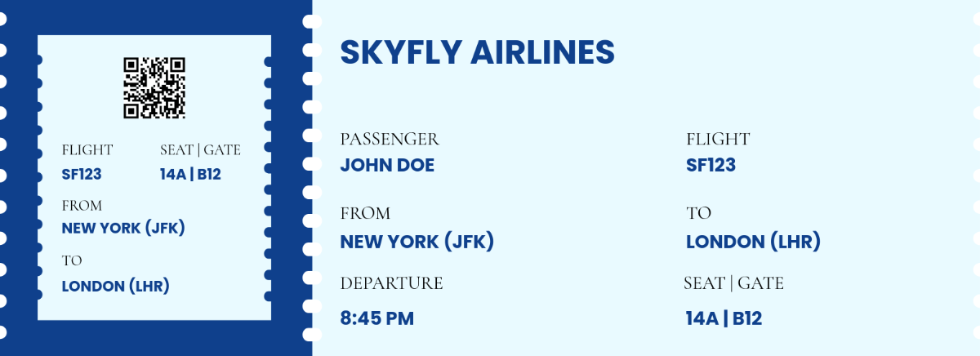980x356 pixels.
Task: Click LONDON (LHR) in the main section
Action: point(753,242)
